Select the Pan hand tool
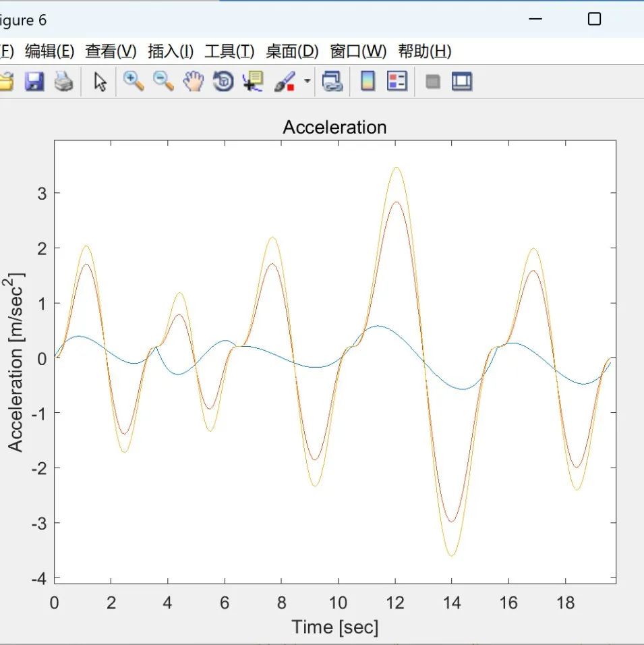The height and width of the screenshot is (645, 644). (x=194, y=81)
